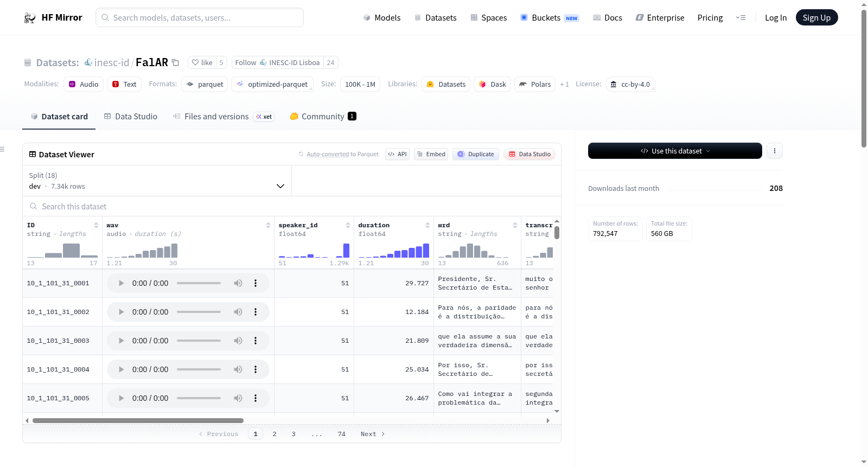This screenshot has width=868, height=467.
Task: Copy dataset name with the copy icon
Action: tap(175, 62)
